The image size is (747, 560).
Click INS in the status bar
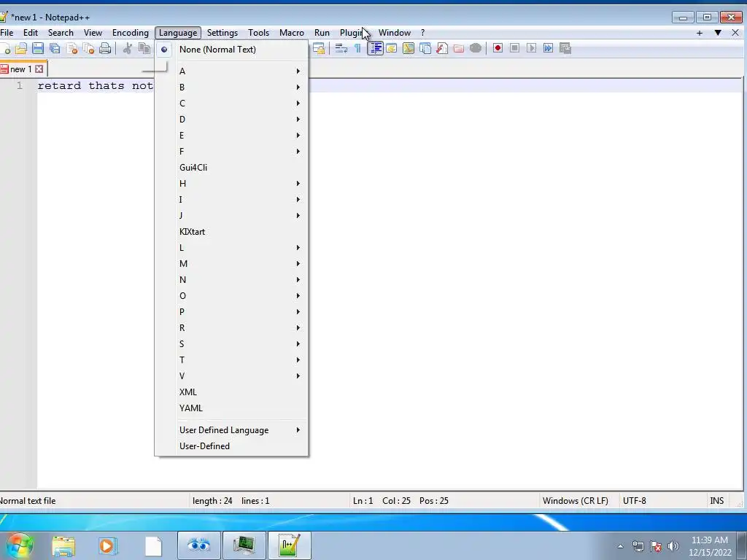(716, 501)
